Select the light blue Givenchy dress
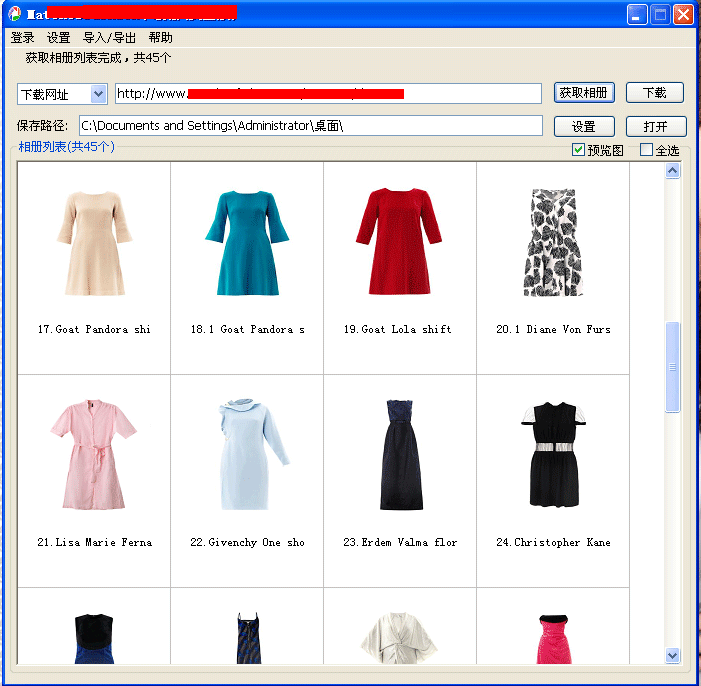Image resolution: width=701 pixels, height=686 pixels. [x=247, y=456]
